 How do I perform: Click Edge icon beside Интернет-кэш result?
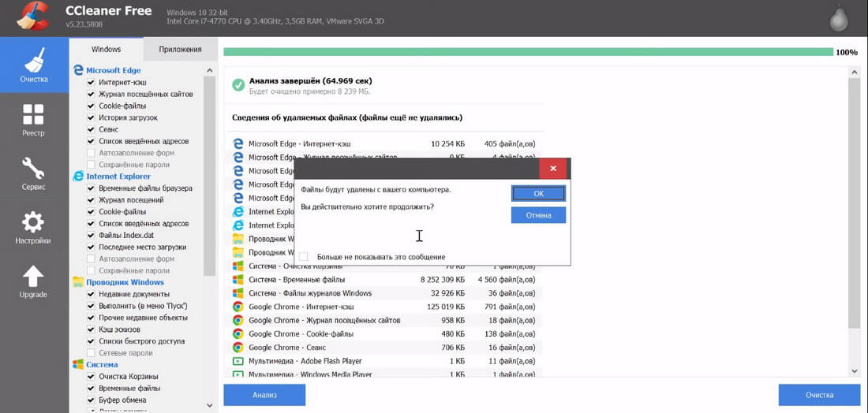pyautogui.click(x=238, y=143)
